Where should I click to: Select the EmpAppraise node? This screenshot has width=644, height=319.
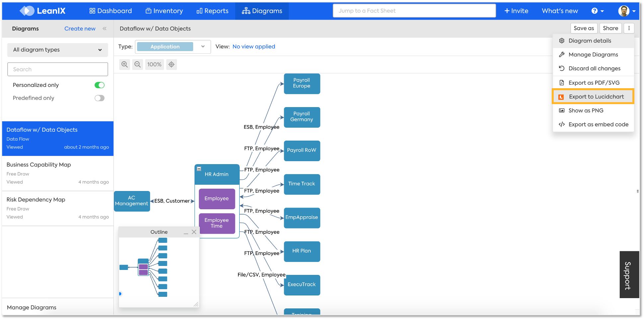point(302,218)
